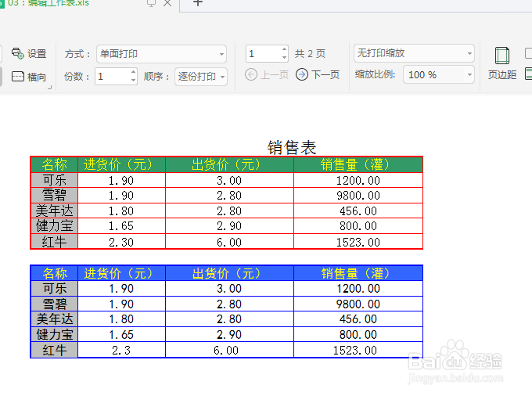Click the page number input field
The width and height of the screenshot is (532, 396).
(x=264, y=54)
